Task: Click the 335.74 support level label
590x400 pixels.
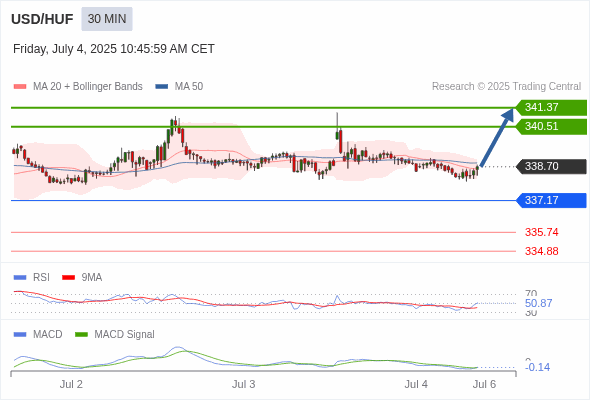Action: coord(541,232)
